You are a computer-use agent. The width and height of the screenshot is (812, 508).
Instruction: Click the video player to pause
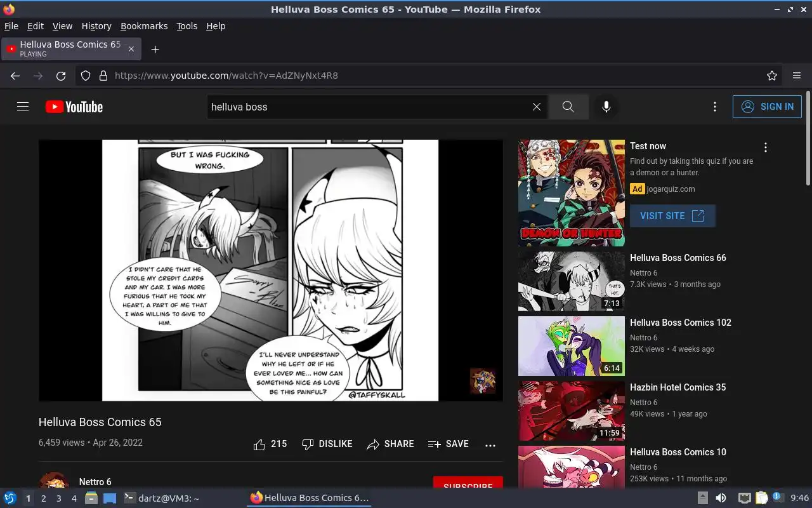[x=270, y=271]
